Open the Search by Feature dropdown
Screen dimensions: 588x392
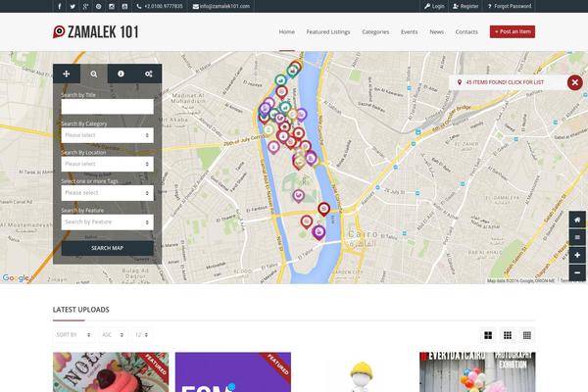coord(107,222)
